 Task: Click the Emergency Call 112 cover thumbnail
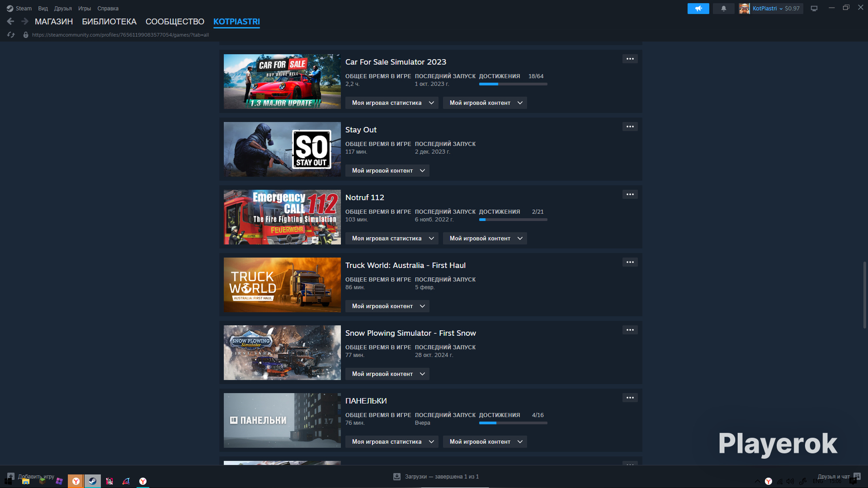[282, 217]
